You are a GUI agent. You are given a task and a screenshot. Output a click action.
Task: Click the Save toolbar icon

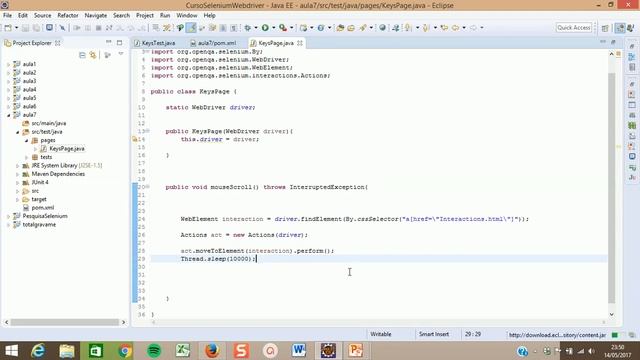click(x=25, y=28)
